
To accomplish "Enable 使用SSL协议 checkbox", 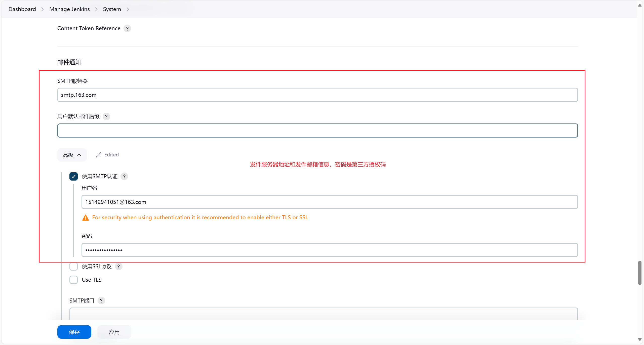I will (x=73, y=266).
